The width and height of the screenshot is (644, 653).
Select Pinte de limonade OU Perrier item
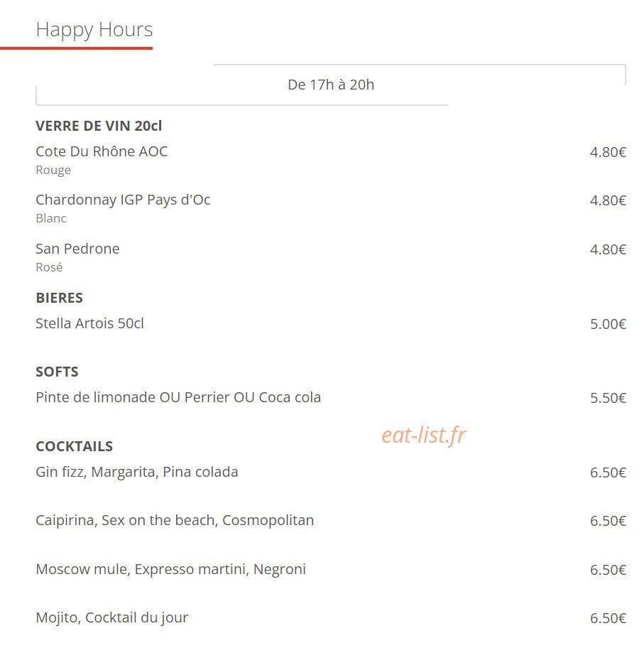tap(178, 397)
